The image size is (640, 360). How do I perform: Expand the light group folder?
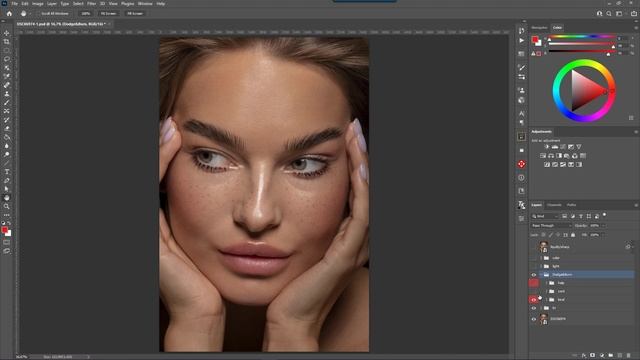(x=541, y=266)
